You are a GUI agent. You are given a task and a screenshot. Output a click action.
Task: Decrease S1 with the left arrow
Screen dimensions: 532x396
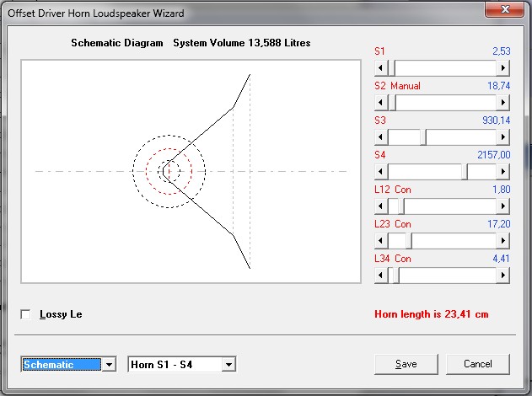click(381, 68)
